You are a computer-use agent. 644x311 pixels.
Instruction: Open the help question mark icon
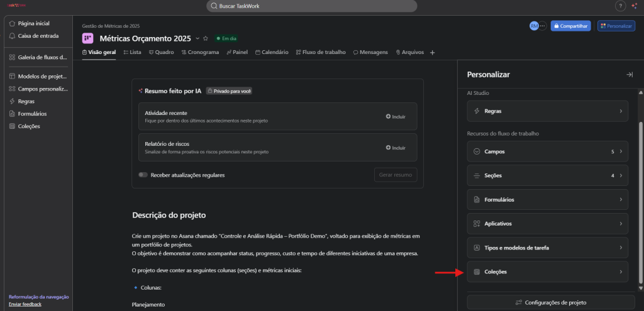619,6
